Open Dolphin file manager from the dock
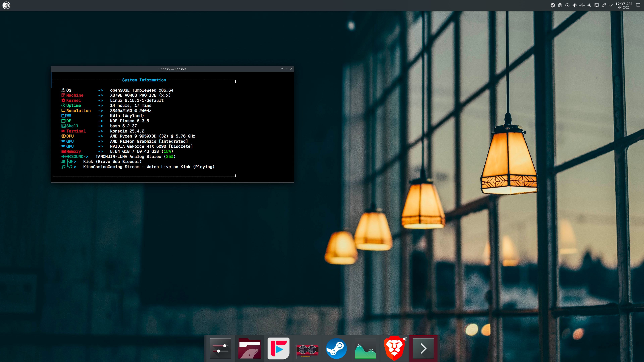Viewport: 644px width, 362px height. coord(250,349)
